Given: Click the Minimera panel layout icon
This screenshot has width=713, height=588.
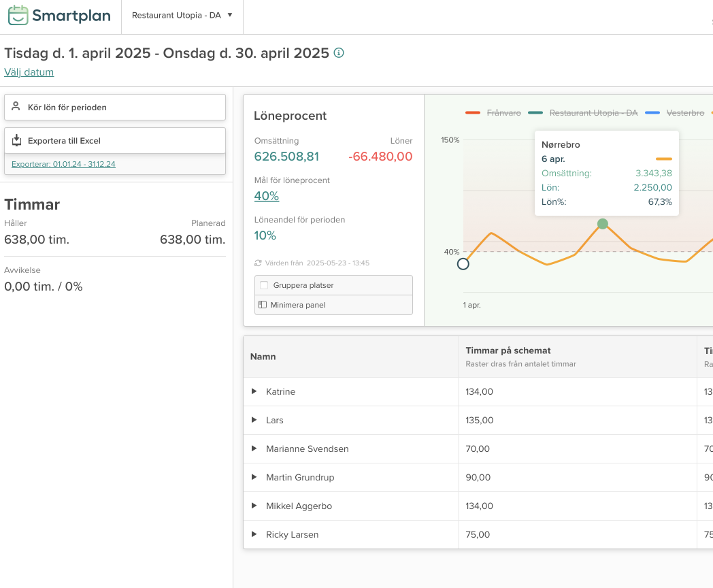Looking at the screenshot, I should pyautogui.click(x=262, y=305).
